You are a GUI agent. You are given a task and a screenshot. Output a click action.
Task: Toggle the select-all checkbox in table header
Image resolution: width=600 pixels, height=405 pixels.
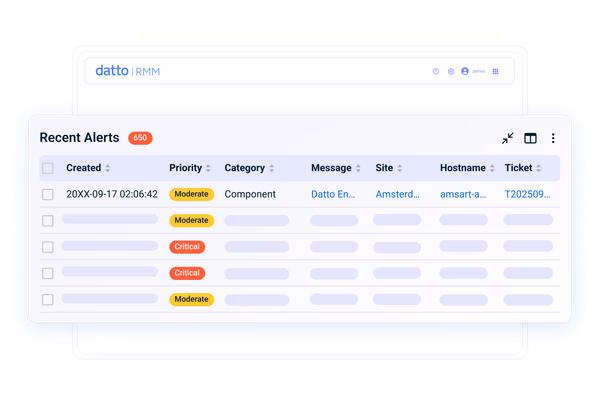pyautogui.click(x=48, y=168)
